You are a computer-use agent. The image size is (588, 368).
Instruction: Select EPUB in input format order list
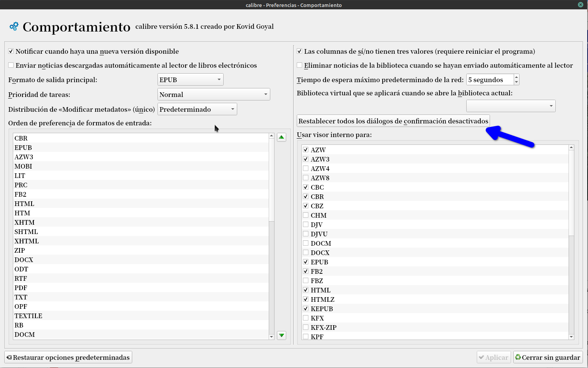click(141, 148)
